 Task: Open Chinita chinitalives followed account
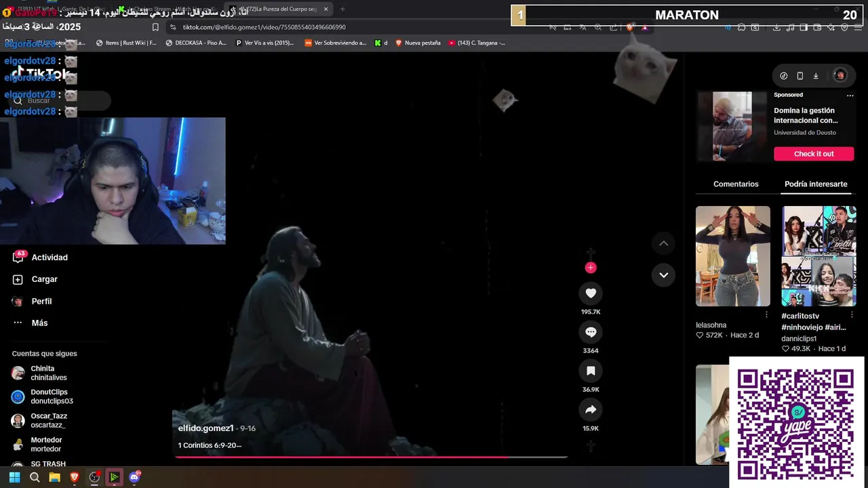[41, 373]
